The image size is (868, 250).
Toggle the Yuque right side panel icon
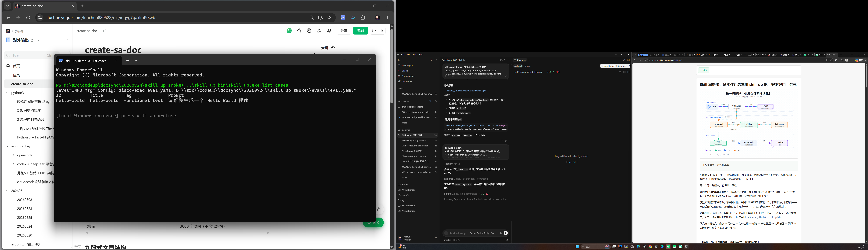[382, 31]
